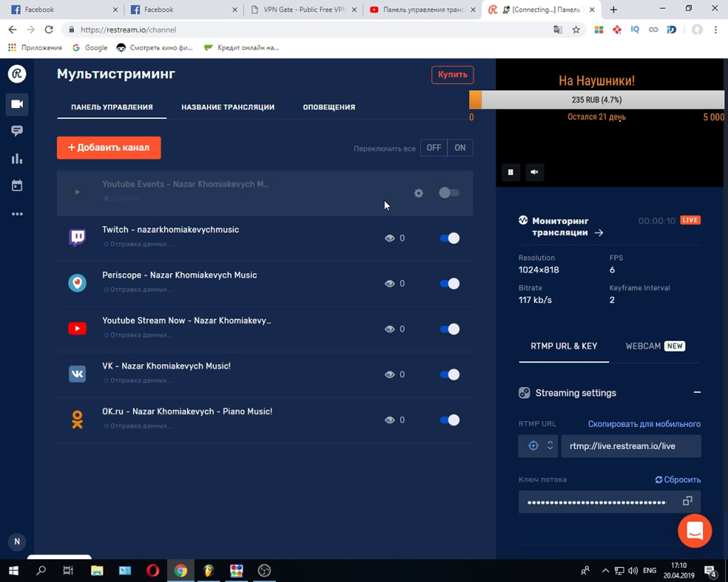The width and height of the screenshot is (728, 582).
Task: Select the RTMP URL & KEY tab
Action: click(x=564, y=346)
